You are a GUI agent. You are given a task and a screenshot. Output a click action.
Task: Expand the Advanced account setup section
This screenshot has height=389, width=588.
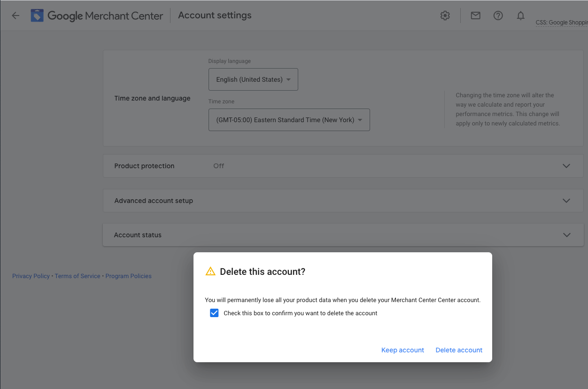[x=566, y=201]
